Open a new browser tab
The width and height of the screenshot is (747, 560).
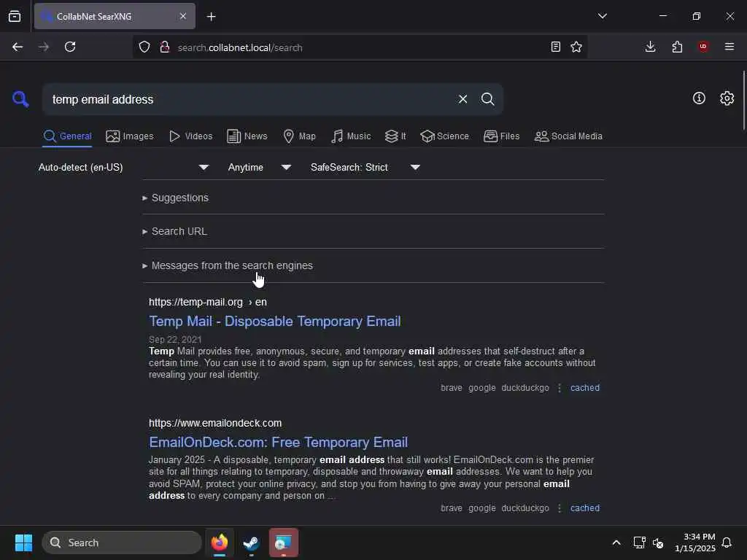point(212,17)
